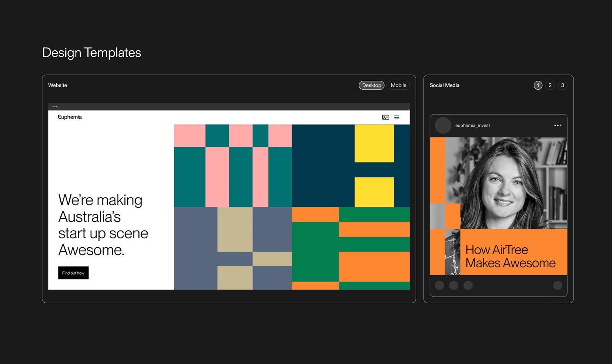
Task: Click the euphemia_invest profile avatar circle
Action: tap(443, 126)
